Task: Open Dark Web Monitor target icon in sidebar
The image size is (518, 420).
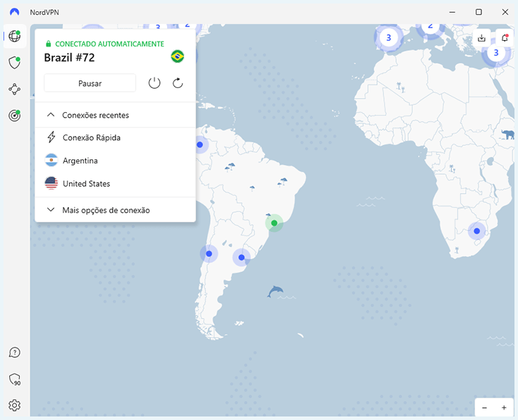Action: pos(15,116)
